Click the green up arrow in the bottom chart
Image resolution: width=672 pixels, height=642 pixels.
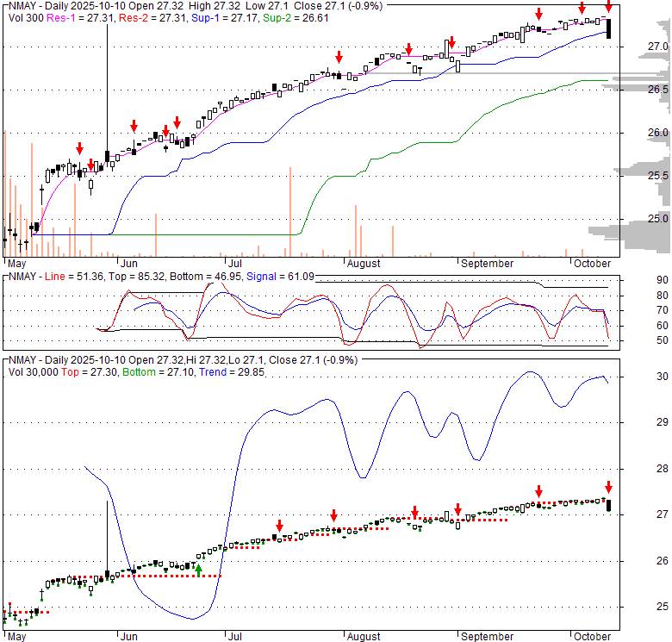pos(199,569)
